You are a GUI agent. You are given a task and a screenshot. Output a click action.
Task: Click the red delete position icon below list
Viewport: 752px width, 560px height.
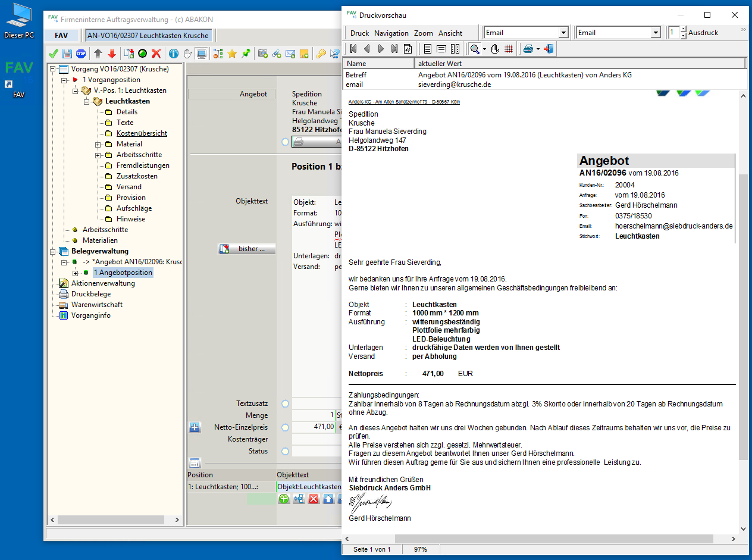[314, 499]
